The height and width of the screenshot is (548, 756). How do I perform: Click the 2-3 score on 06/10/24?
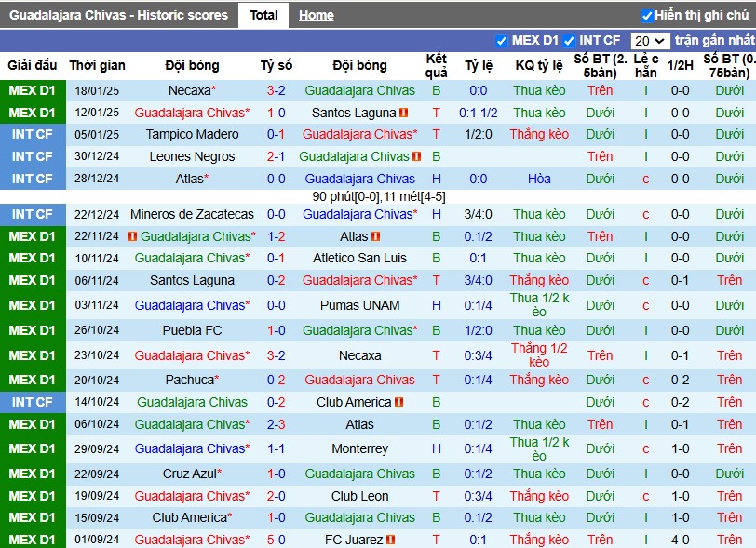(277, 424)
